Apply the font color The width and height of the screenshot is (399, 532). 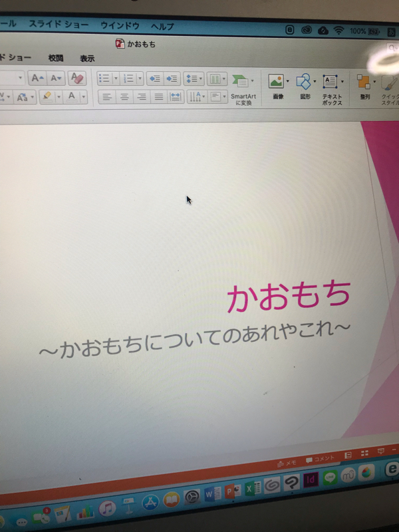click(72, 97)
